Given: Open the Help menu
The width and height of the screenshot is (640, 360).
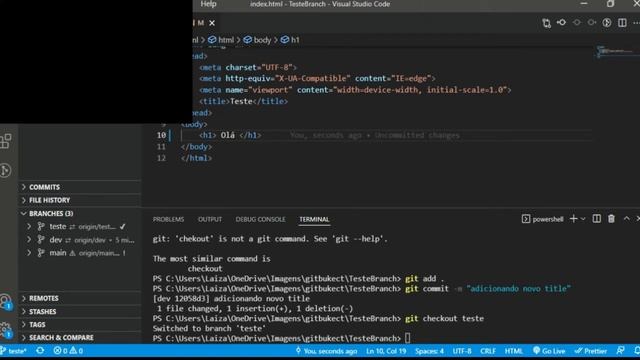Looking at the screenshot, I should (208, 4).
